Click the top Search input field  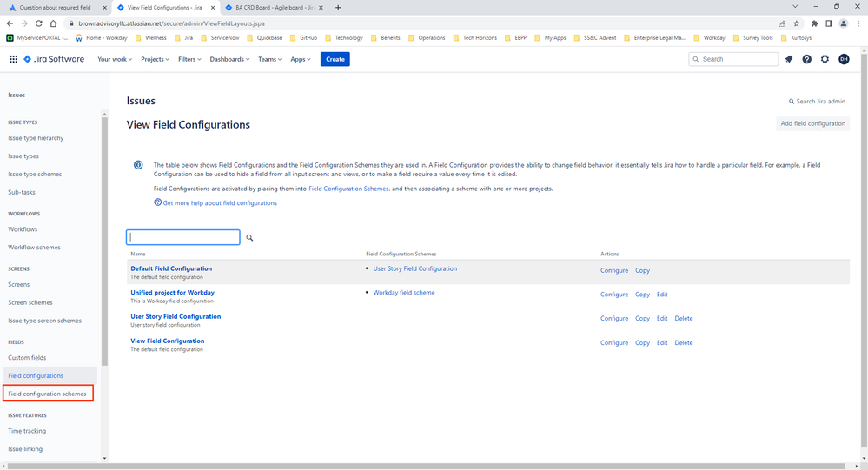(x=733, y=59)
